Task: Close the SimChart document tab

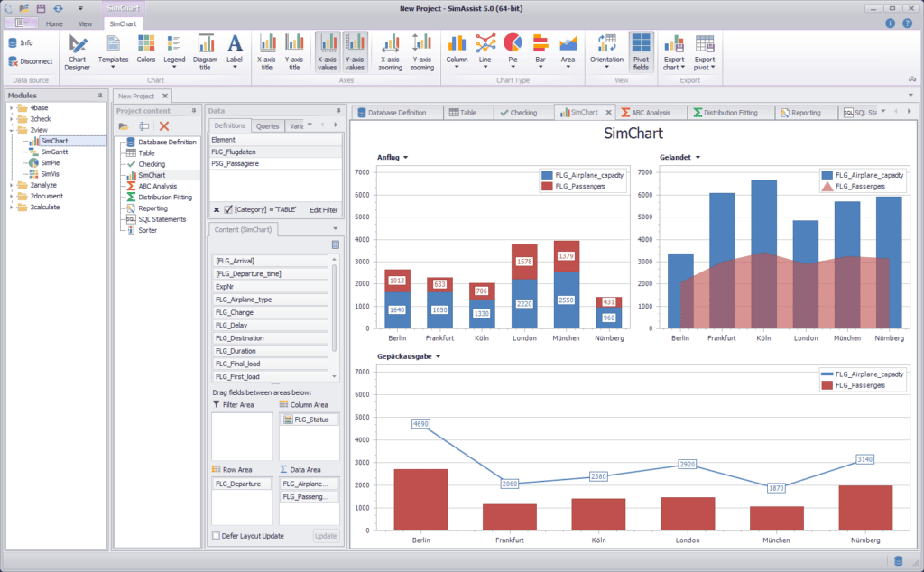Action: [x=609, y=113]
